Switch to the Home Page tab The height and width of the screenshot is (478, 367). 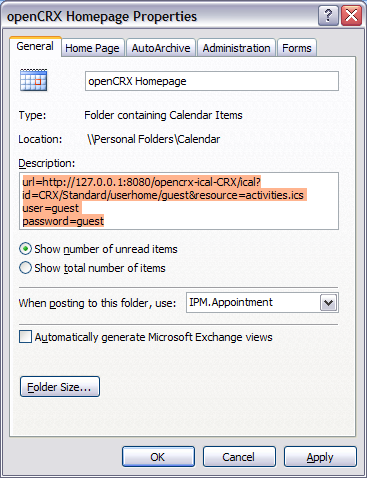(x=92, y=48)
